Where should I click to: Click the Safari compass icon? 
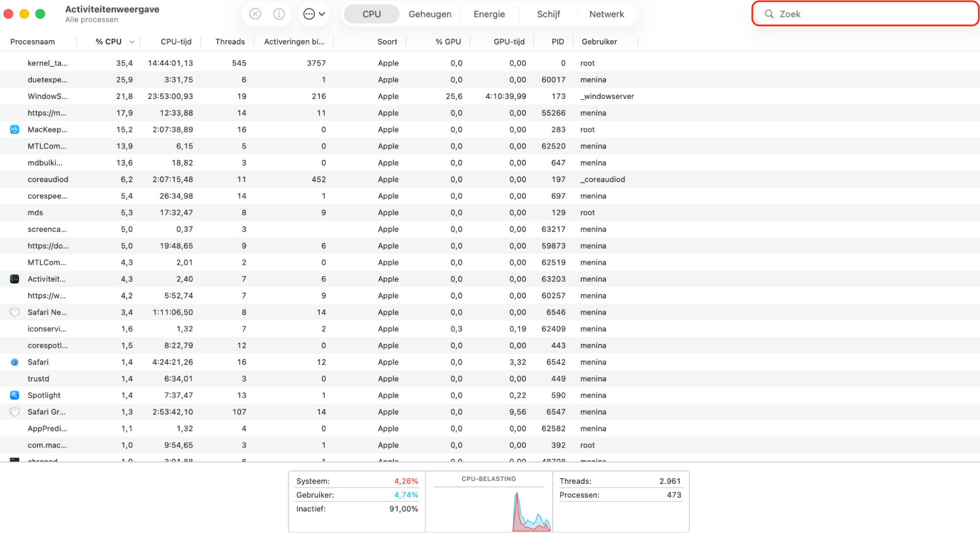click(15, 362)
